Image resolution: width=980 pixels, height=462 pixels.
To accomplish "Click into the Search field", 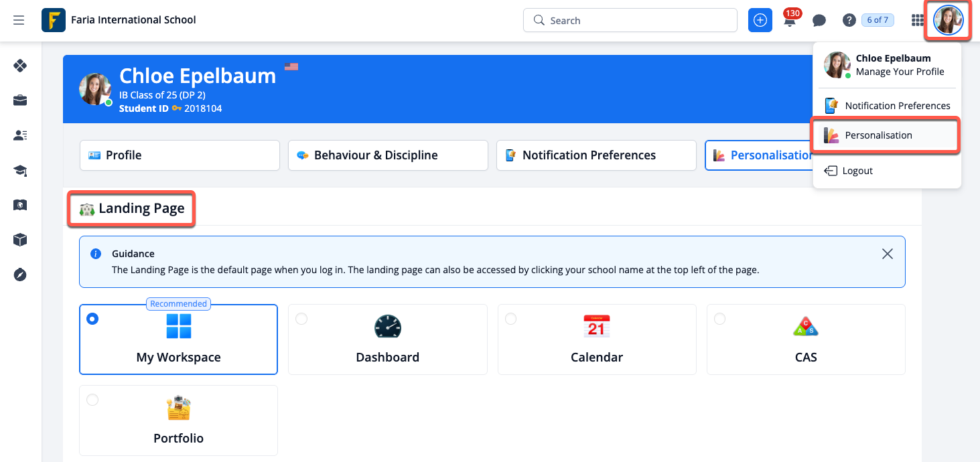I will (x=630, y=20).
